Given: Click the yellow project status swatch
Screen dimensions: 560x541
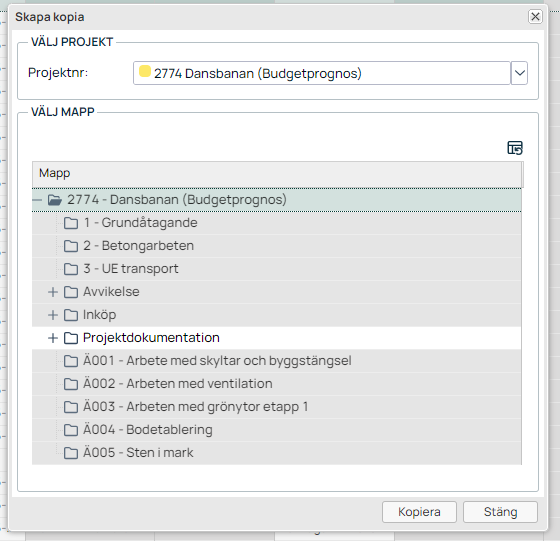Looking at the screenshot, I should click(145, 71).
